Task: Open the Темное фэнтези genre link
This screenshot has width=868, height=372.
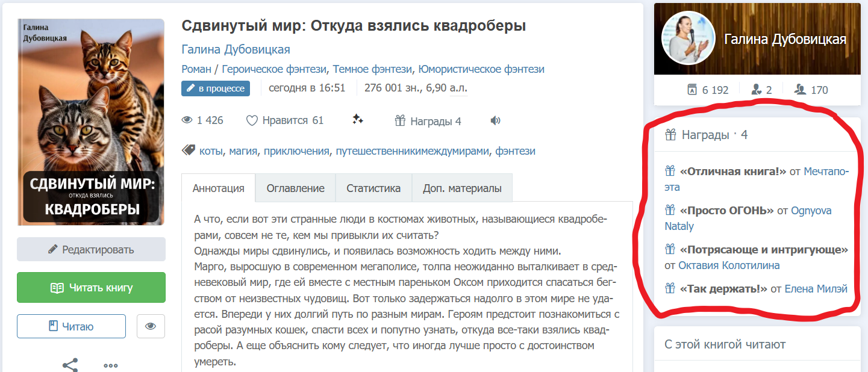Action: click(372, 69)
